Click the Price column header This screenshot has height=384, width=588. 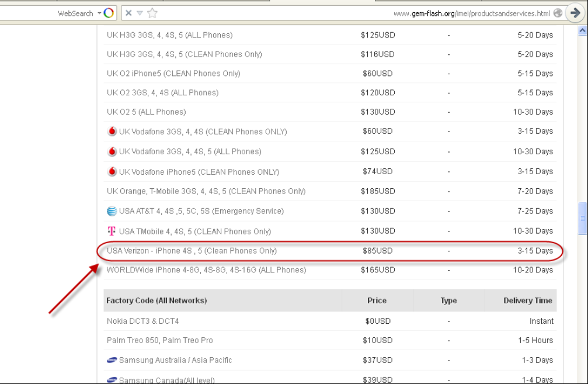click(377, 300)
